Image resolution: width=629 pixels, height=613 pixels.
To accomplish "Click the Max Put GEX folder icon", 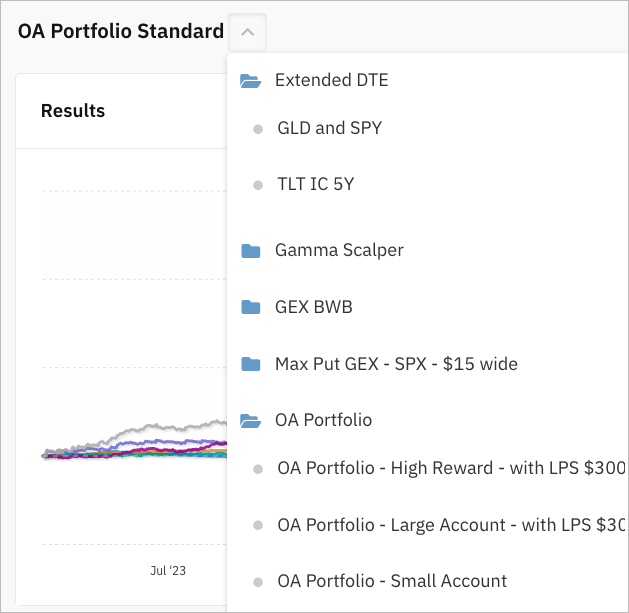I will coord(251,364).
